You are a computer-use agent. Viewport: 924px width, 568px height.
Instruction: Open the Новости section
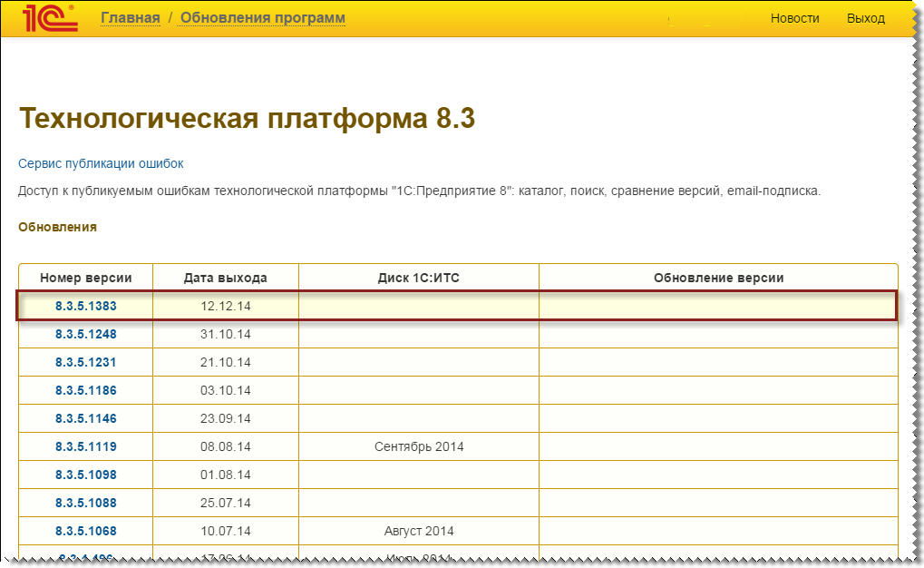[794, 17]
